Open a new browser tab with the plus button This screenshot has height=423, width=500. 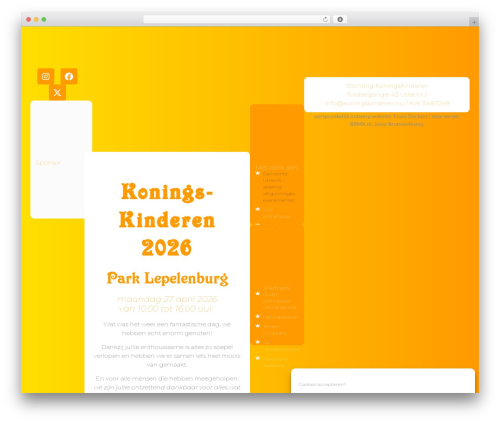474,22
